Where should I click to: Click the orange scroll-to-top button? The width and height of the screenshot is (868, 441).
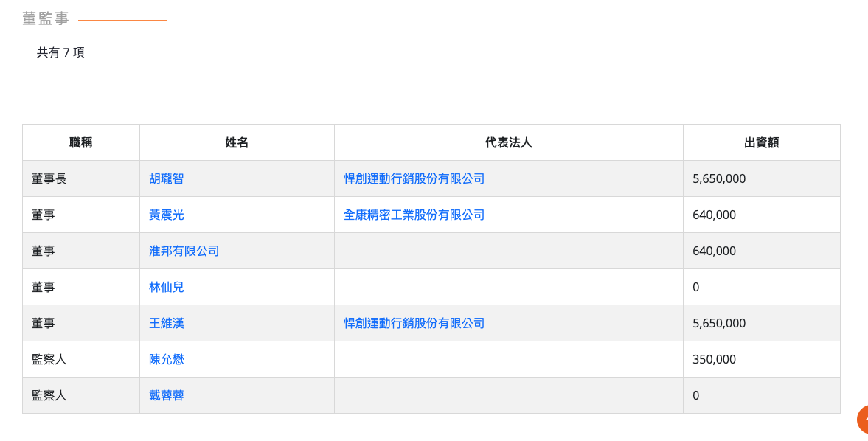[862, 419]
